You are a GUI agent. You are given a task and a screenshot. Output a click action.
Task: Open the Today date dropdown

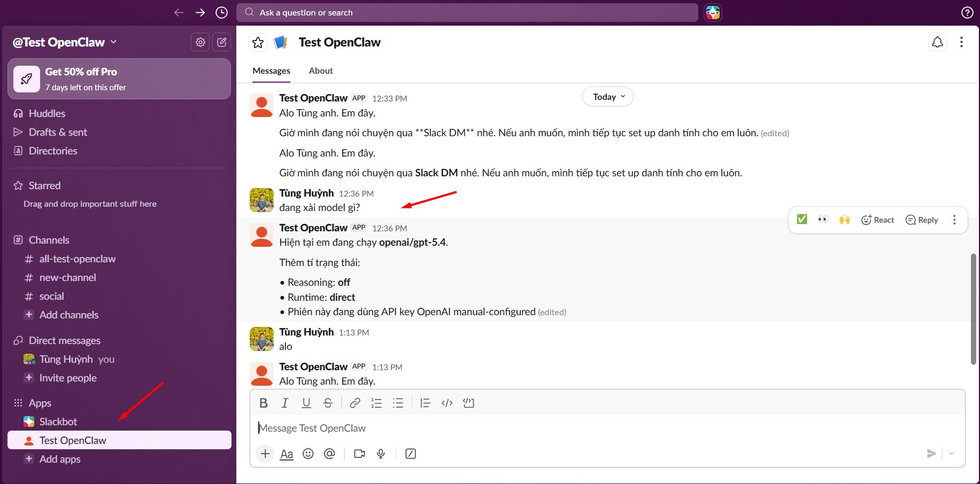[607, 96]
